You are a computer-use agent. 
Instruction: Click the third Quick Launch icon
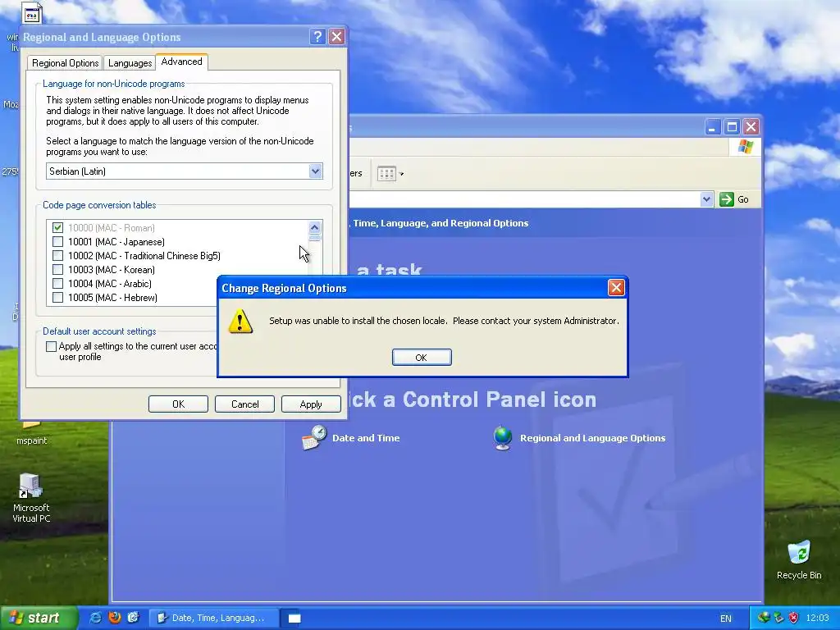134,618
